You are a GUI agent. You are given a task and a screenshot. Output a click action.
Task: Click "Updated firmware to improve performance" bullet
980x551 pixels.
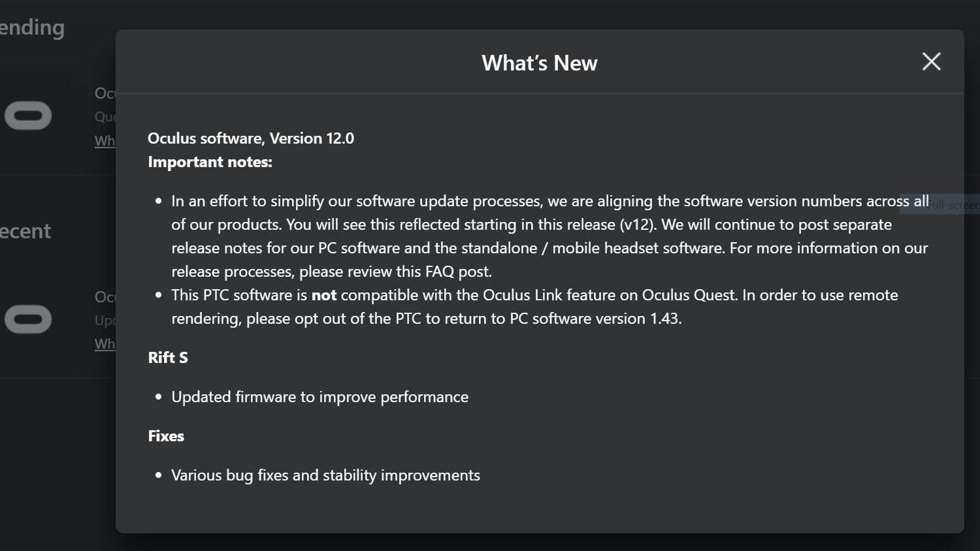pos(319,397)
